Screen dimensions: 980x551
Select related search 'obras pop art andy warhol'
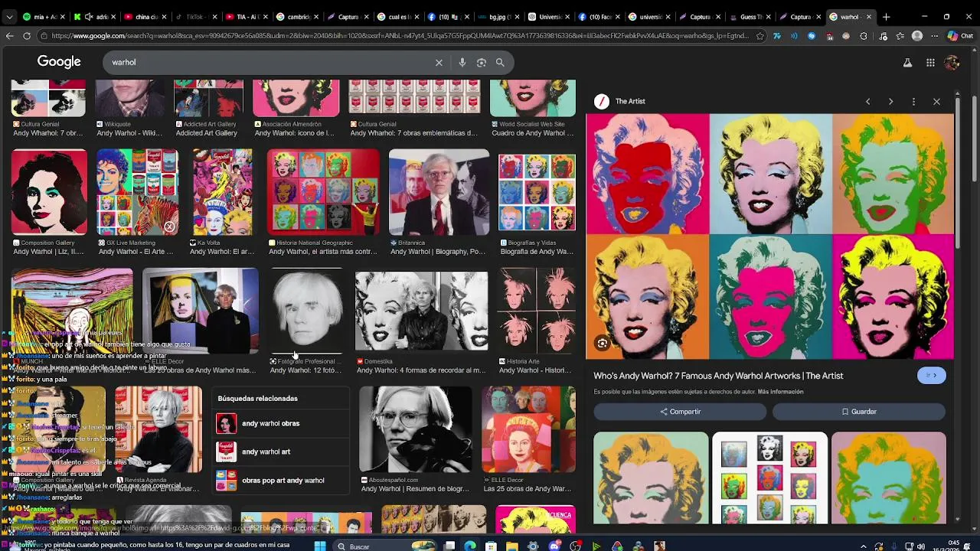coord(281,481)
